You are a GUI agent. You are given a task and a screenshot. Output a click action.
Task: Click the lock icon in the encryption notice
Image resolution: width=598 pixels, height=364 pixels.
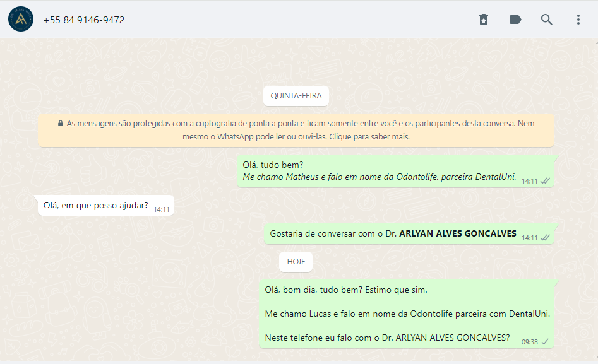point(60,124)
